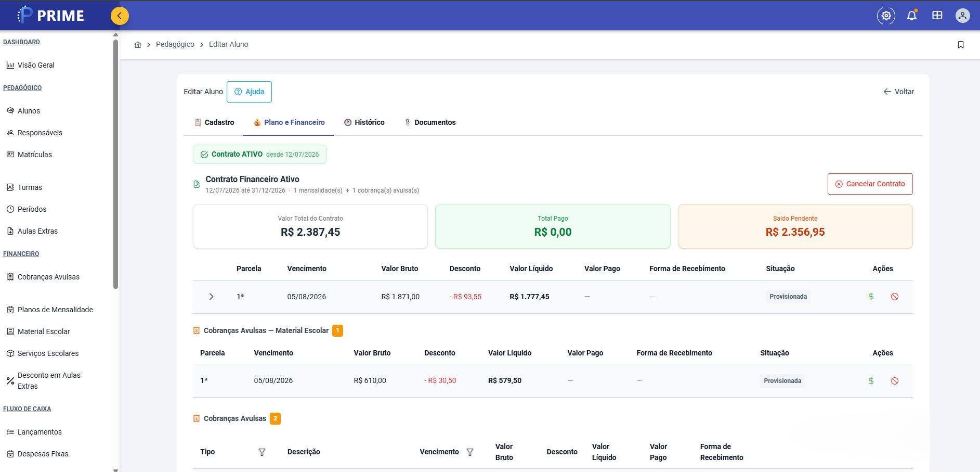Click the Provisionada badge in R$ 579,50 row

coord(782,381)
